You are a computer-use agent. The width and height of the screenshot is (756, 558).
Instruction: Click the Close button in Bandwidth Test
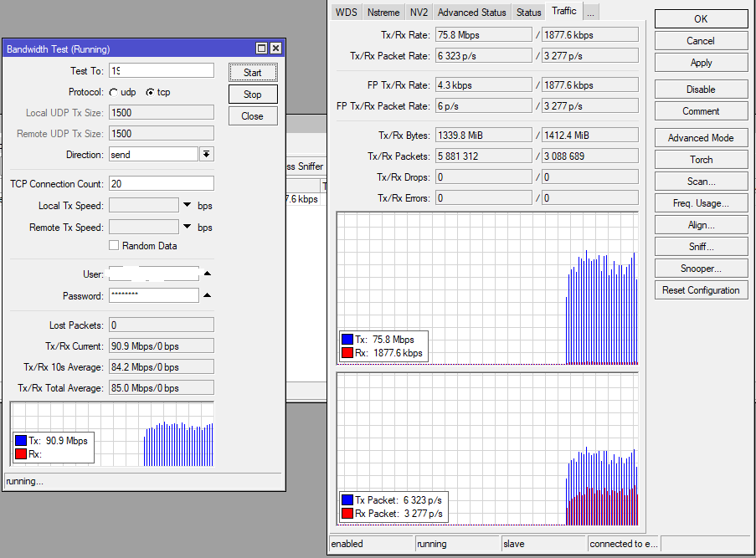click(x=253, y=116)
